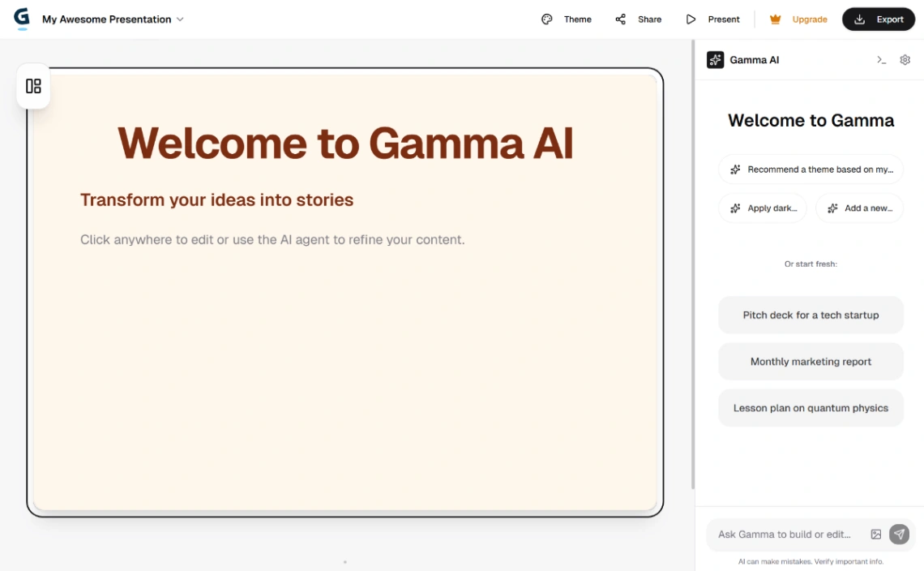This screenshot has height=571, width=924.
Task: Click 'Recommend a theme based on my...' suggestion
Action: [x=811, y=170]
